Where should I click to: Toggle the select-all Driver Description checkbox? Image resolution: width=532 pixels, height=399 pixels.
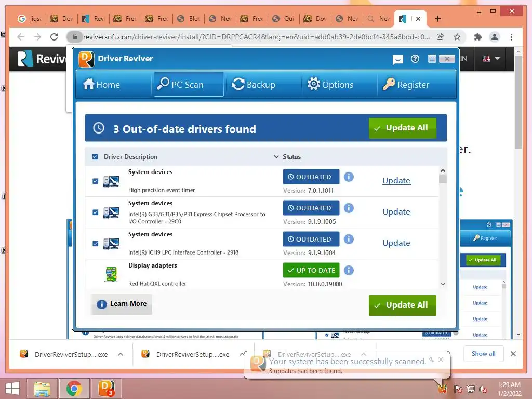95,157
